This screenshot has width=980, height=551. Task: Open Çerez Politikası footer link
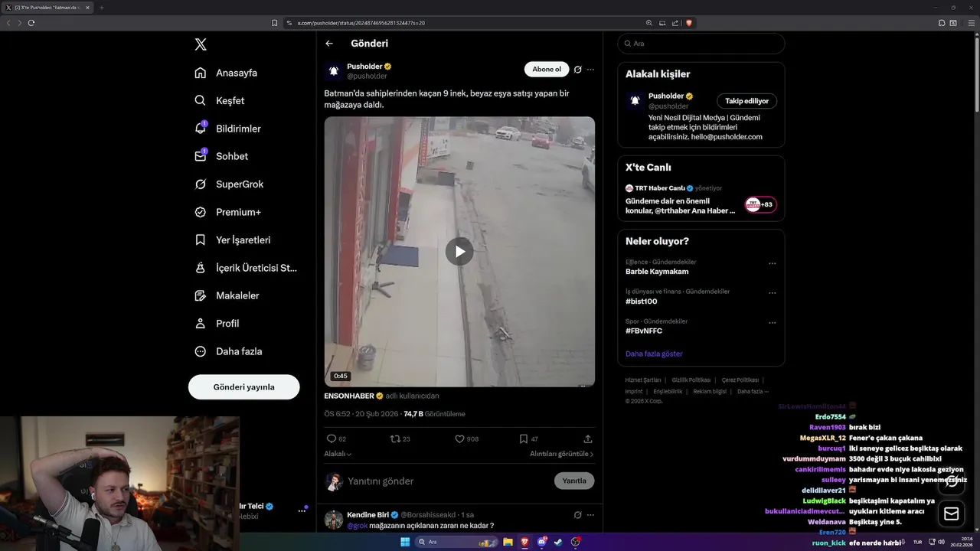(x=740, y=380)
